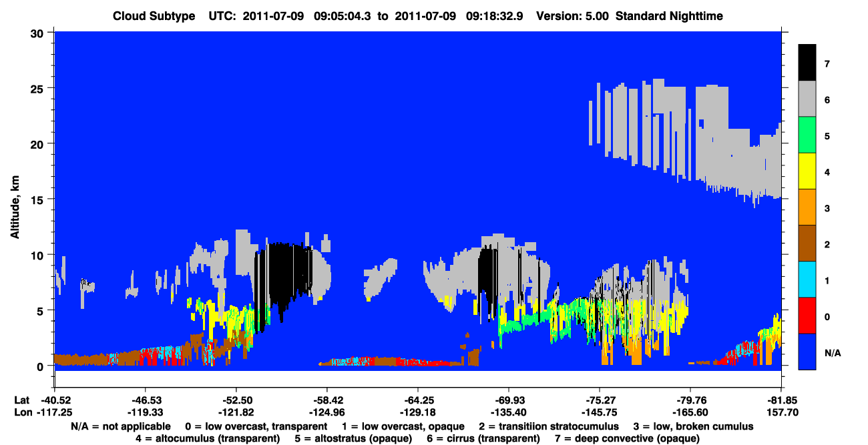Click legend text '6 = cirrus (transparent)'
The height and width of the screenshot is (445, 868).
[484, 439]
